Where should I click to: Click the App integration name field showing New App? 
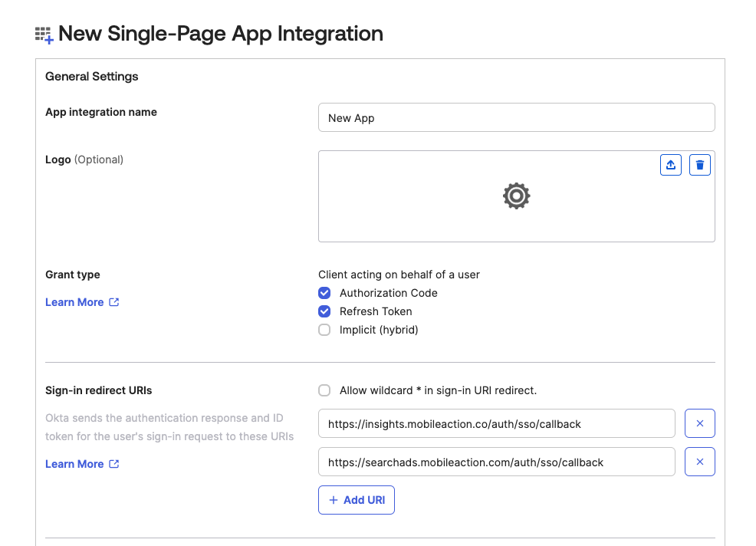point(516,117)
